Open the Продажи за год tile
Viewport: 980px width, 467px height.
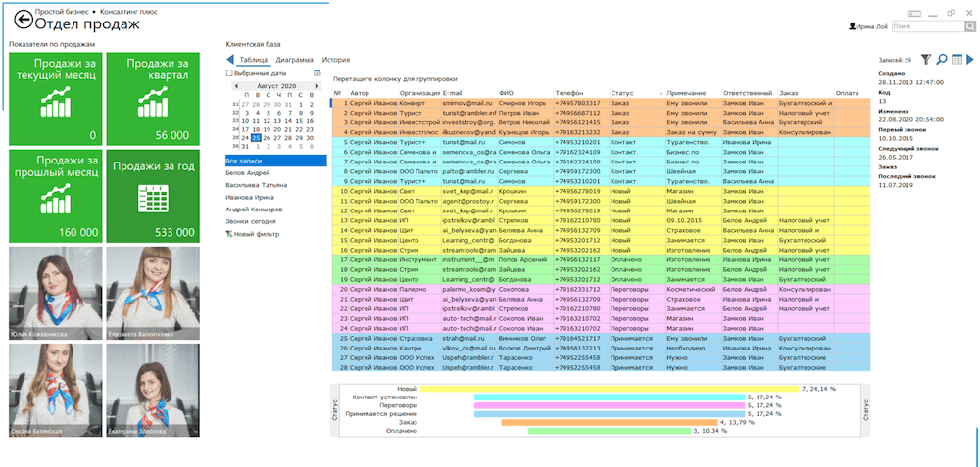click(x=151, y=195)
